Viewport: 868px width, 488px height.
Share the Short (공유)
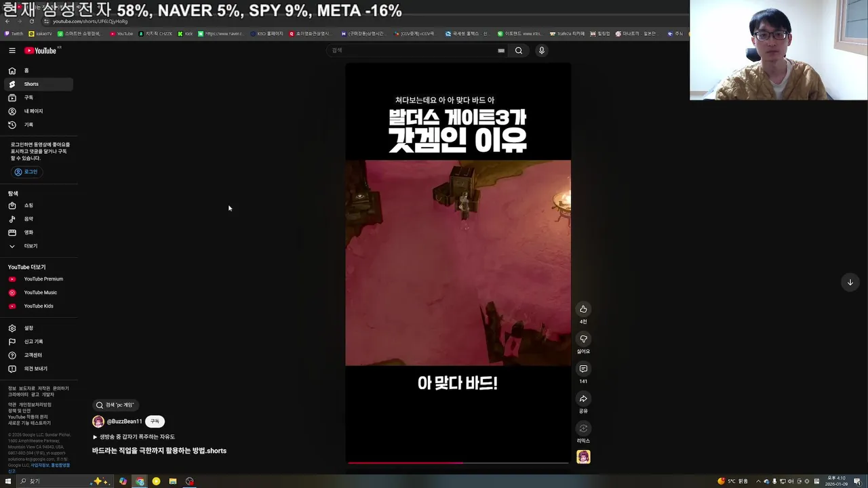click(583, 399)
